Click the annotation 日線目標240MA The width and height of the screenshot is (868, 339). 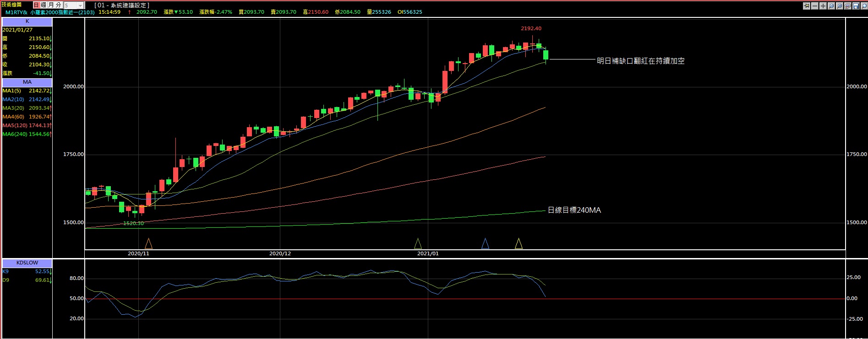click(x=574, y=210)
